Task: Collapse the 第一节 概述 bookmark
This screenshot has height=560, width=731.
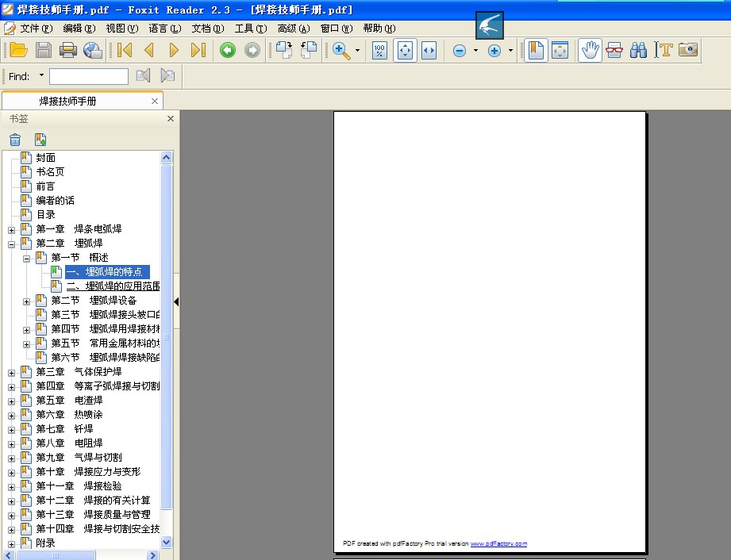Action: (x=26, y=259)
